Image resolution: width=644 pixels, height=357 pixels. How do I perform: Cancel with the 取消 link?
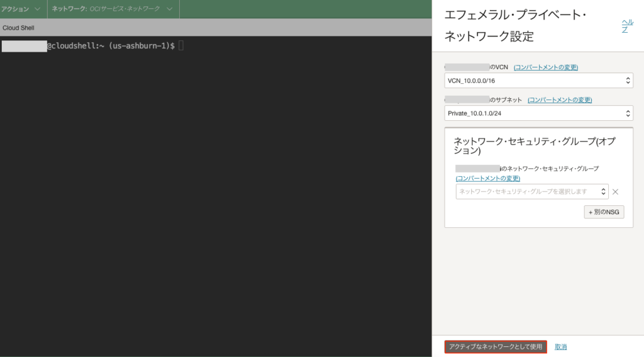(561, 347)
